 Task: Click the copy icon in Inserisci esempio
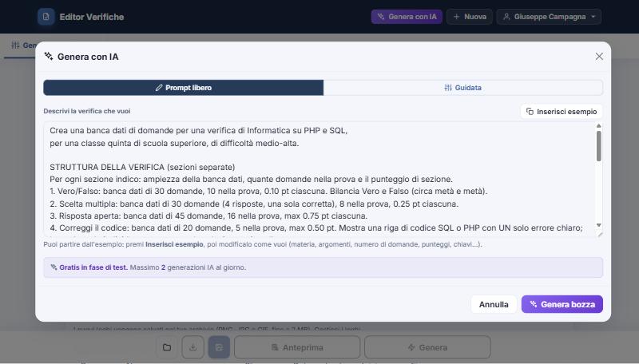click(x=530, y=112)
